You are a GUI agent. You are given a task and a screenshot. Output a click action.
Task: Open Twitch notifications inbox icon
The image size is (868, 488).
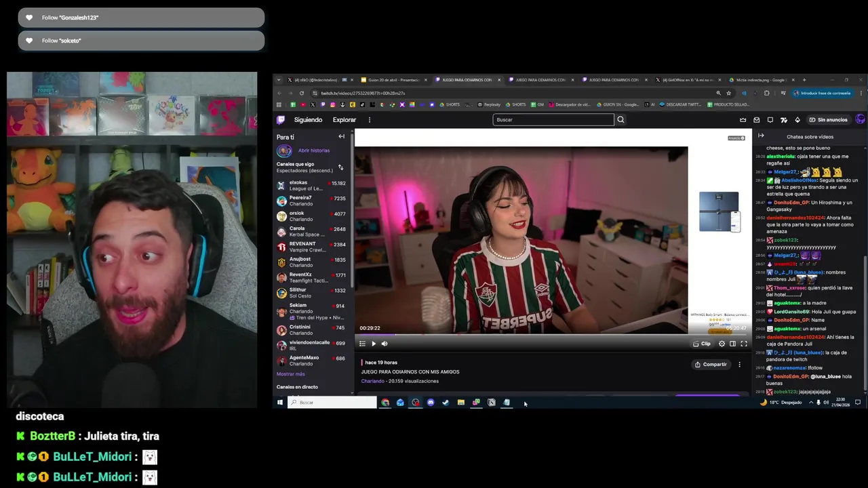coord(757,120)
